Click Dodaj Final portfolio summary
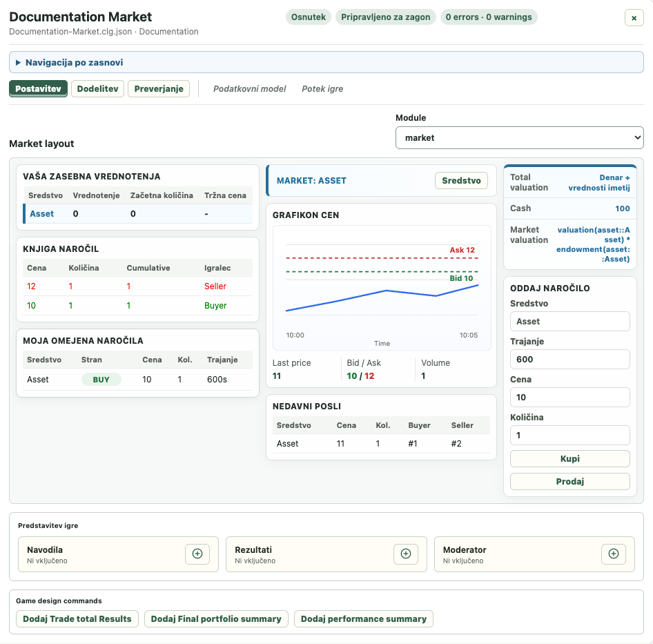Image resolution: width=653 pixels, height=644 pixels. (x=216, y=619)
